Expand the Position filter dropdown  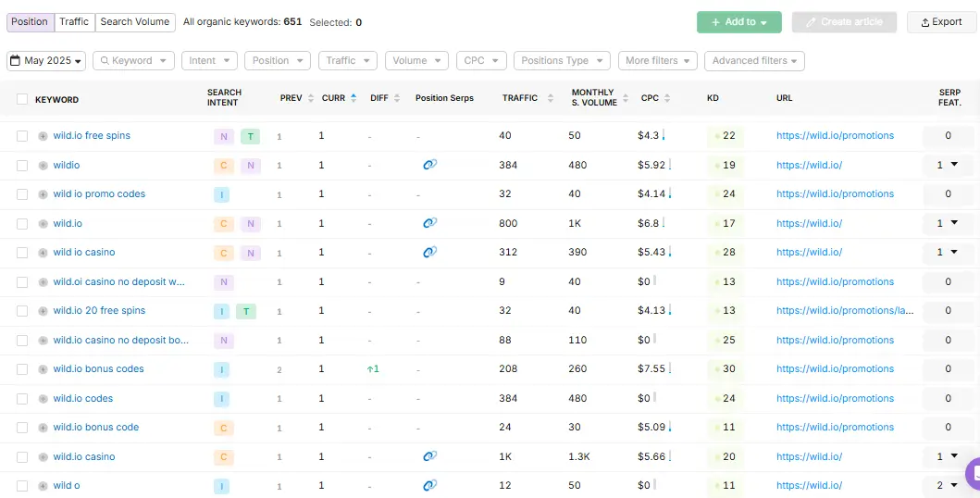pos(278,60)
